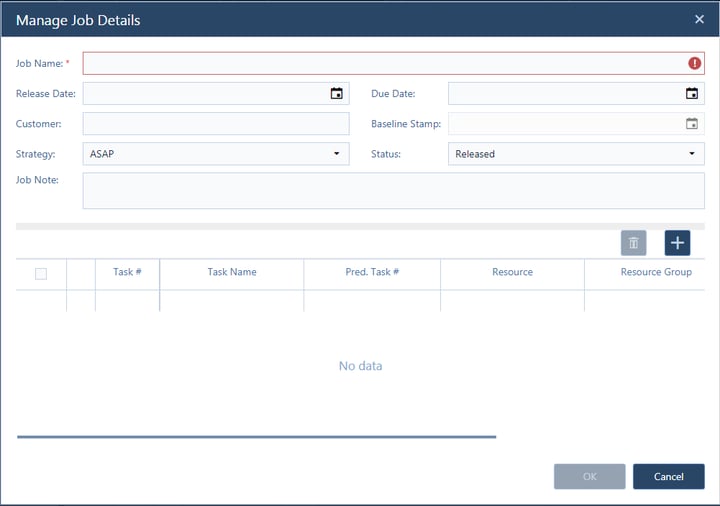Open the Baseline Stamp calendar icon
Screen dimensions: 720x506
point(692,124)
